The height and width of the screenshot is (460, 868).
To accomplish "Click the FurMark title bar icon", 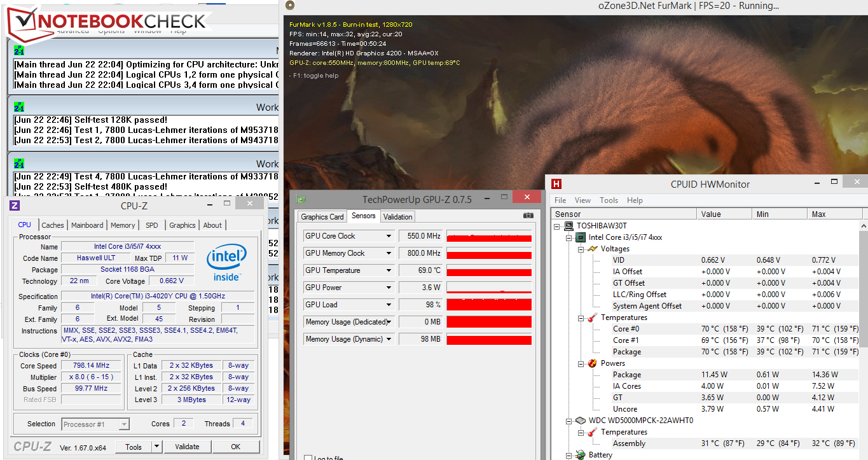I will 290,6.
